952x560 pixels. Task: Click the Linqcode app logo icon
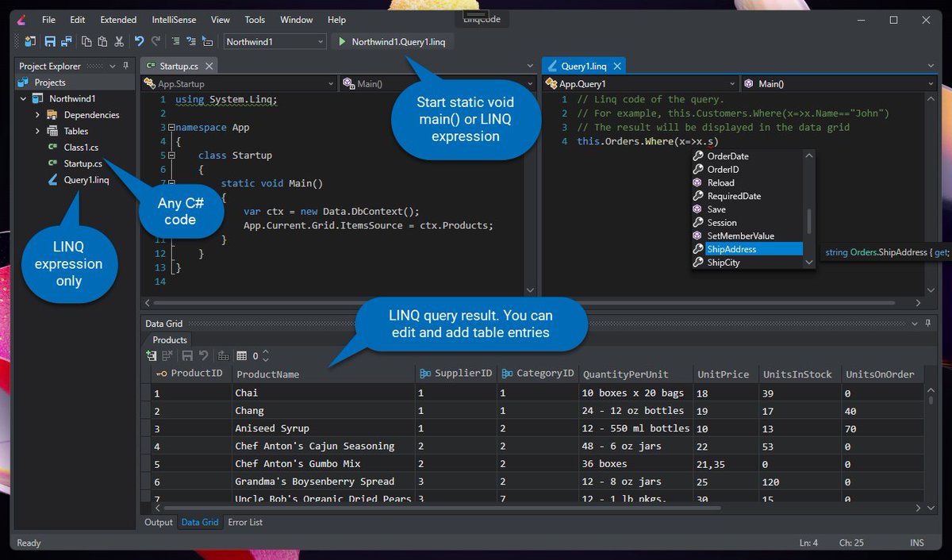coord(21,19)
